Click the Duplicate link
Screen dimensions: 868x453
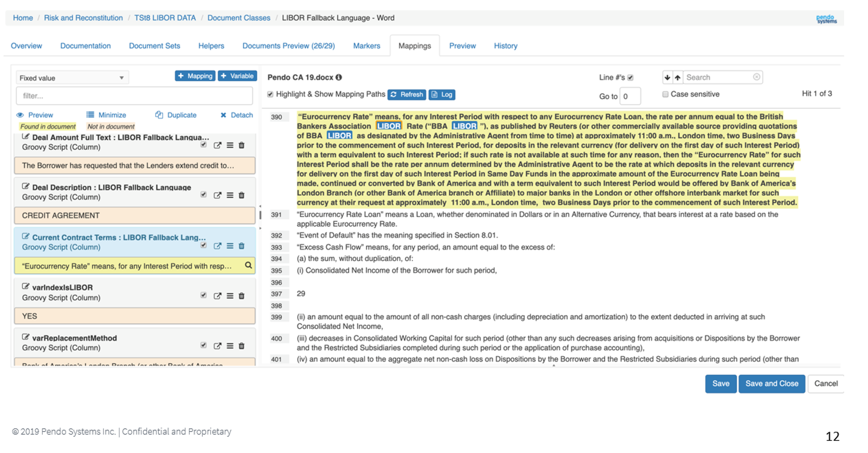(176, 115)
